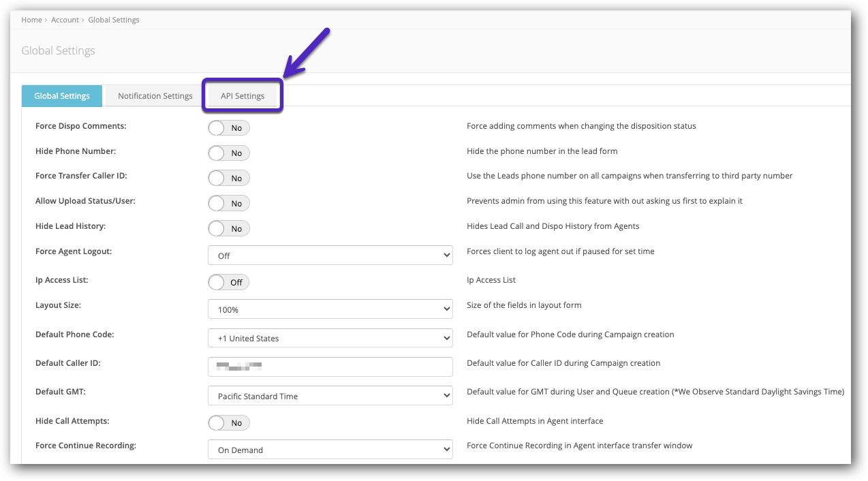
Task: Open the Force Agent Logout dropdown
Action: click(330, 255)
